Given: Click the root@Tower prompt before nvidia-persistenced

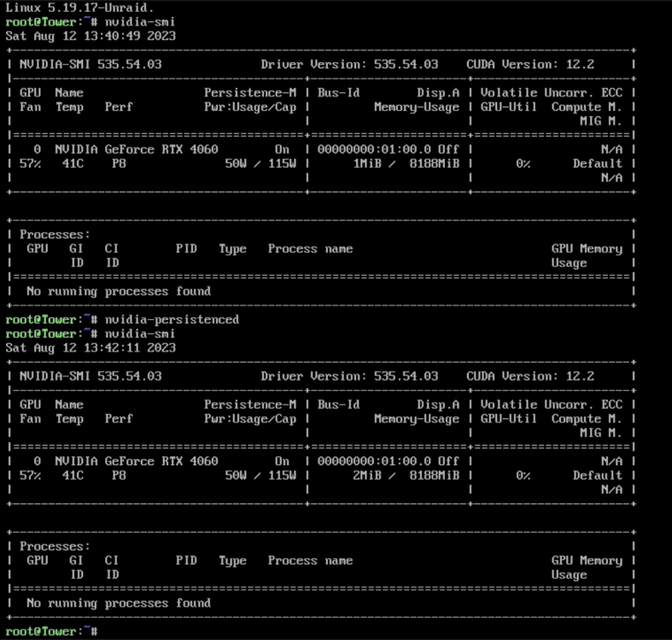Looking at the screenshot, I should 52,319.
